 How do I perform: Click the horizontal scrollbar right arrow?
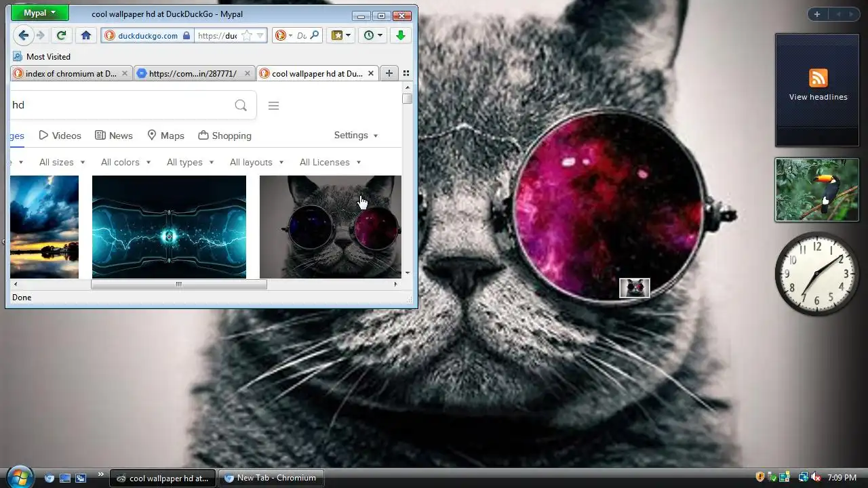(x=395, y=285)
